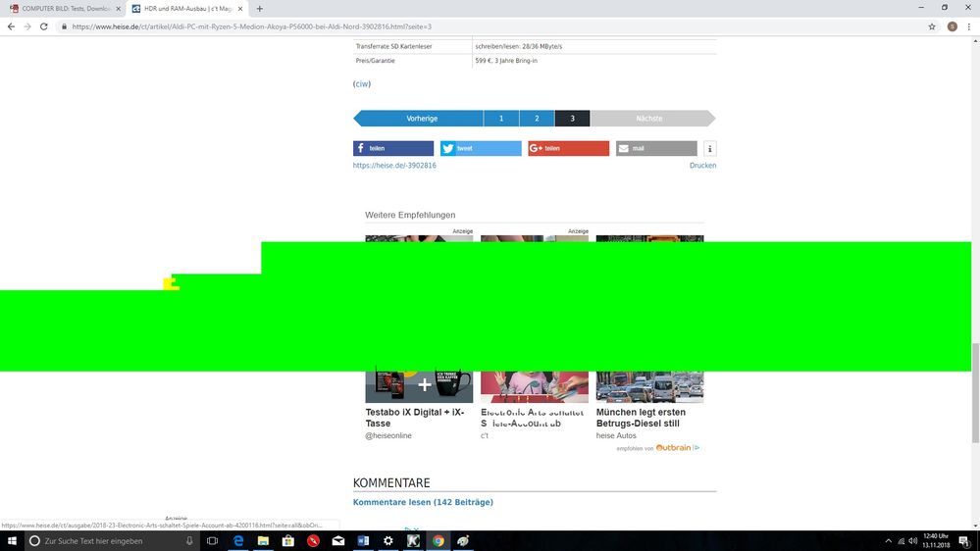
Task: Go back using browser back arrow
Action: tap(11, 26)
